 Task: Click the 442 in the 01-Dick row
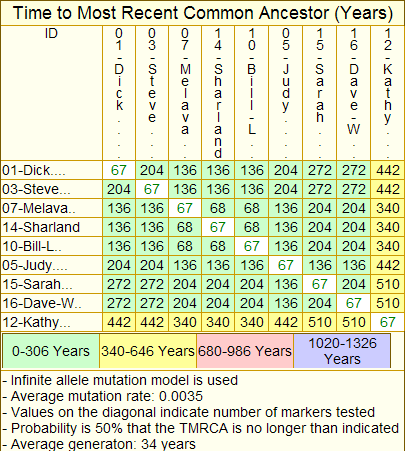pos(388,170)
